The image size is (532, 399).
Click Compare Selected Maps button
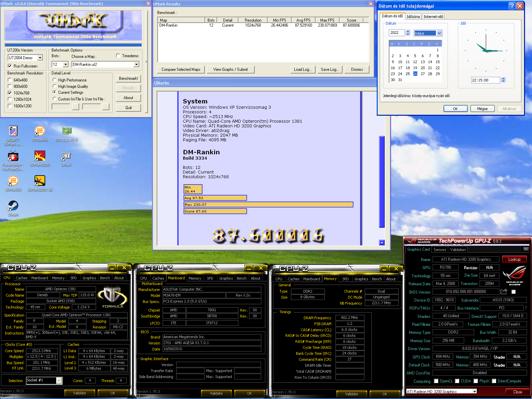click(181, 69)
